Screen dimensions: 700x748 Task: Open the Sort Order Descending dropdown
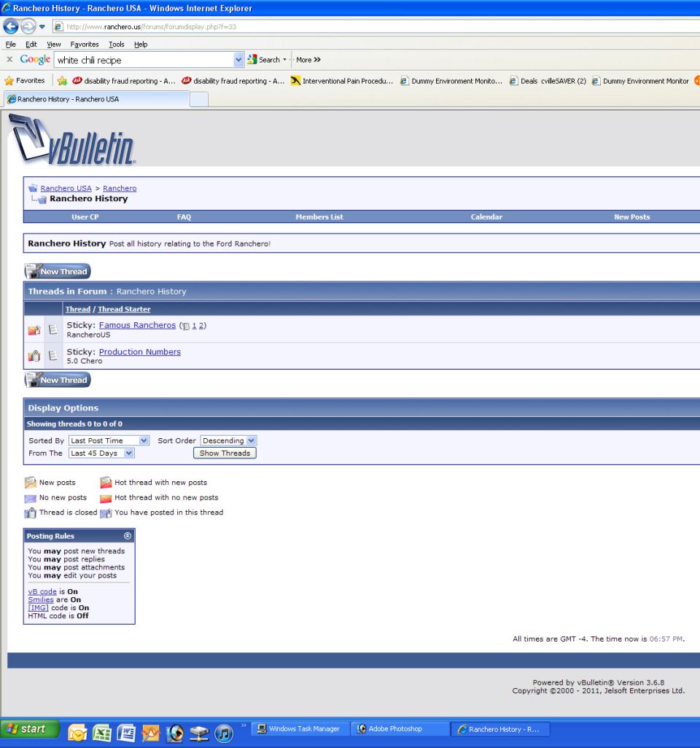tap(228, 440)
